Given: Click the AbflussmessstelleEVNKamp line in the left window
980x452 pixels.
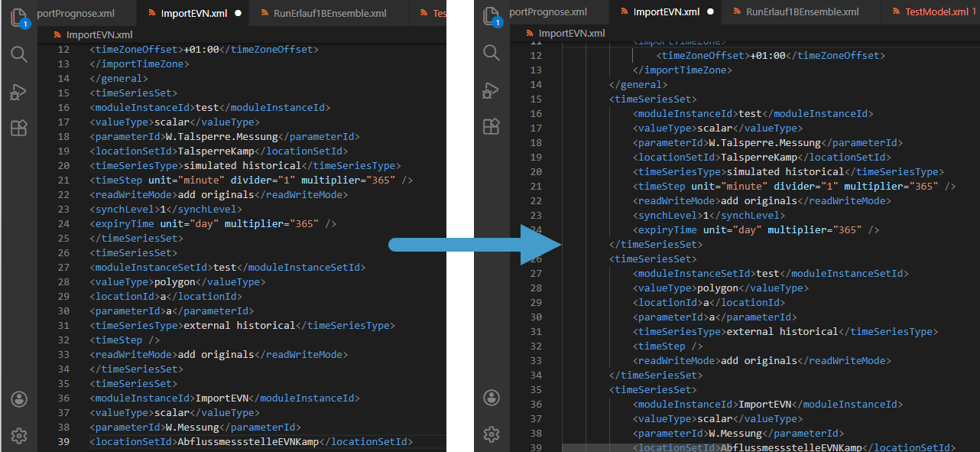Looking at the screenshot, I should point(251,441).
